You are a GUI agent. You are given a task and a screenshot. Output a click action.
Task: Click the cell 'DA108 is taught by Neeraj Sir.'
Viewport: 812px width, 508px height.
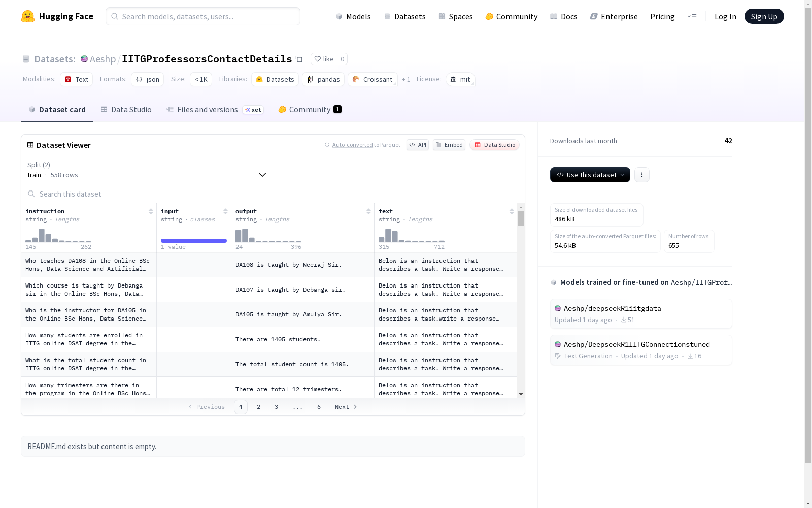click(302, 265)
